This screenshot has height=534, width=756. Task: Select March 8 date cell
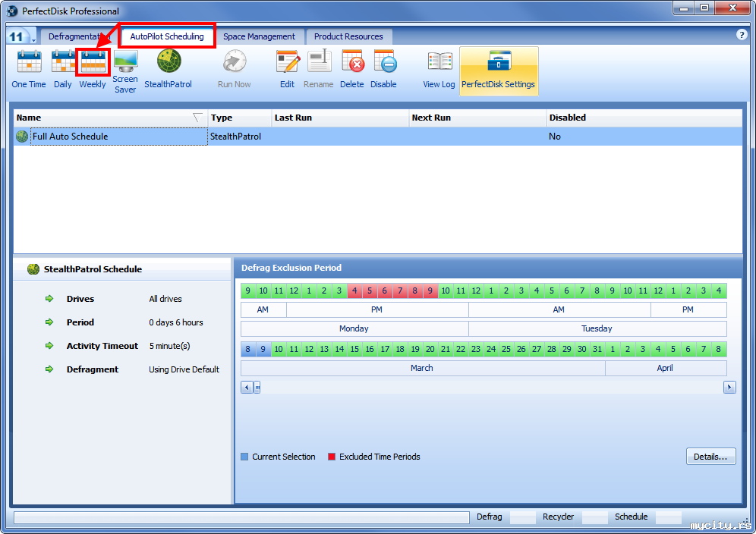click(x=247, y=349)
